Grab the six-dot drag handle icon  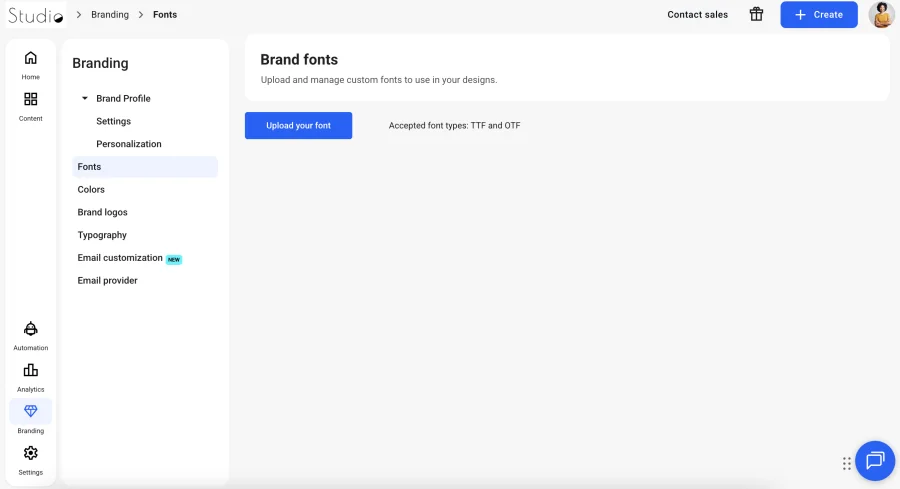coord(847,464)
